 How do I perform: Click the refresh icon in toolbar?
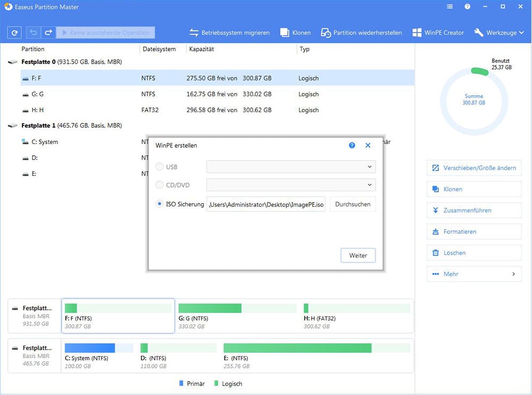[x=14, y=32]
